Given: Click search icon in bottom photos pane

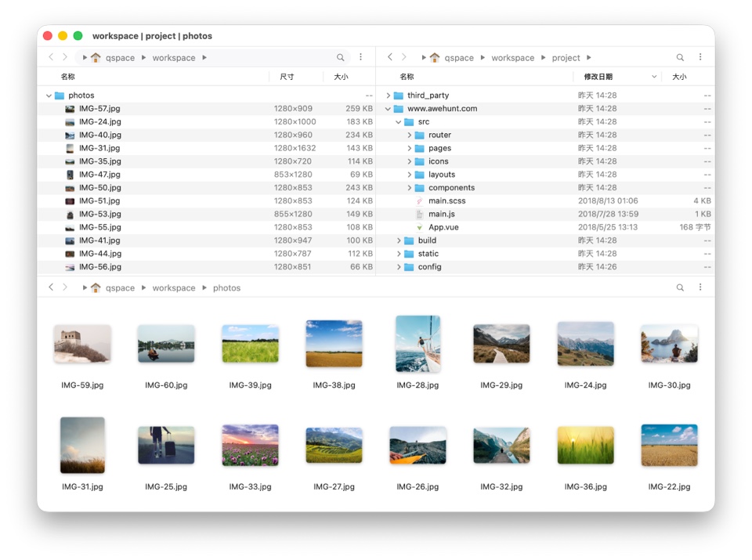Looking at the screenshot, I should click(x=680, y=287).
